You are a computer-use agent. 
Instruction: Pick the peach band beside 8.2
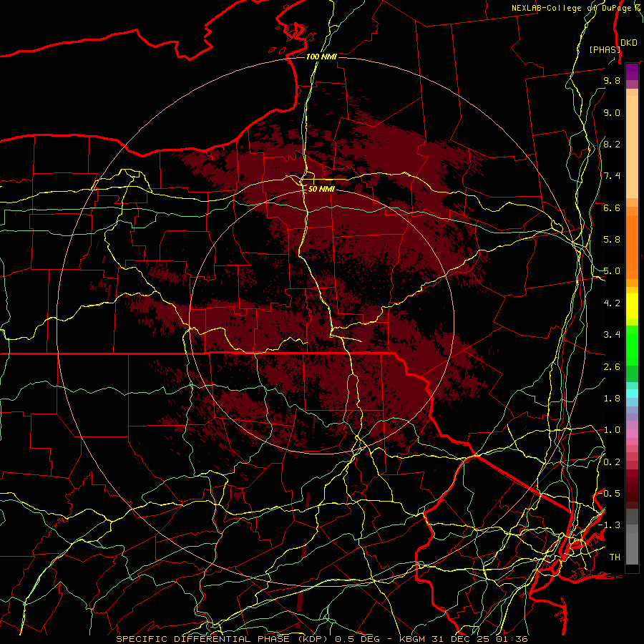point(632,147)
